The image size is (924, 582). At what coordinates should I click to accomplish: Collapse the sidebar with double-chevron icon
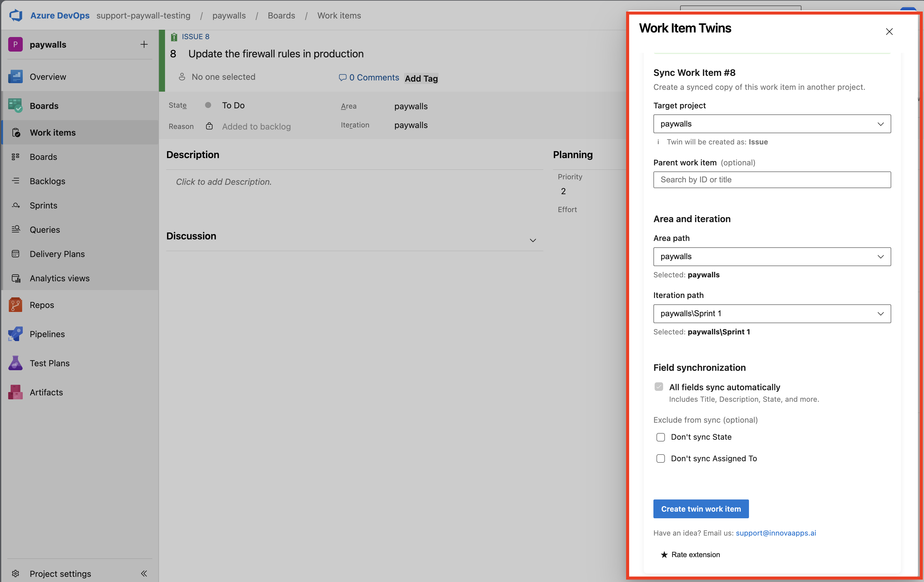(x=144, y=573)
